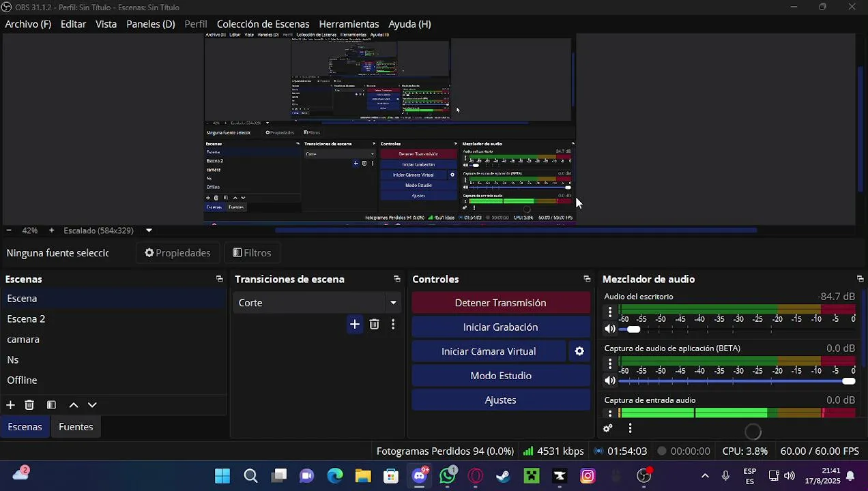This screenshot has height=491, width=868.
Task: Click Iniciar Cámara Virtual button
Action: click(489, 351)
